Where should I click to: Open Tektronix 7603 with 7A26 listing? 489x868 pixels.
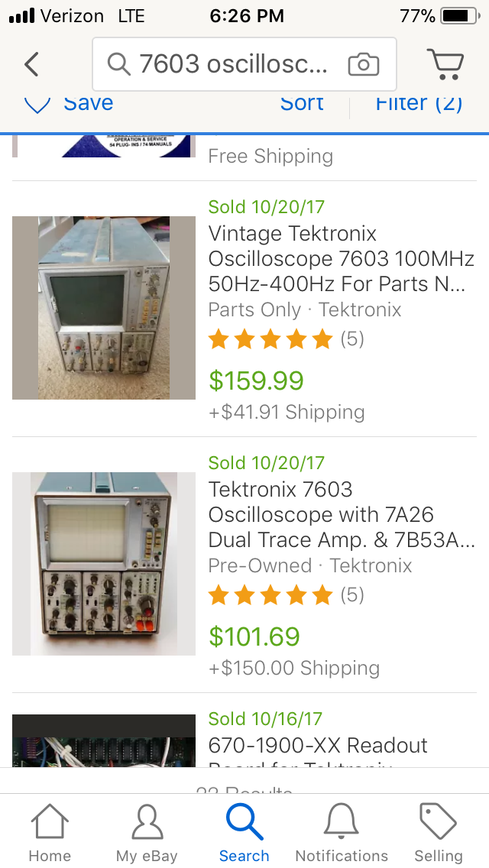pos(341,514)
